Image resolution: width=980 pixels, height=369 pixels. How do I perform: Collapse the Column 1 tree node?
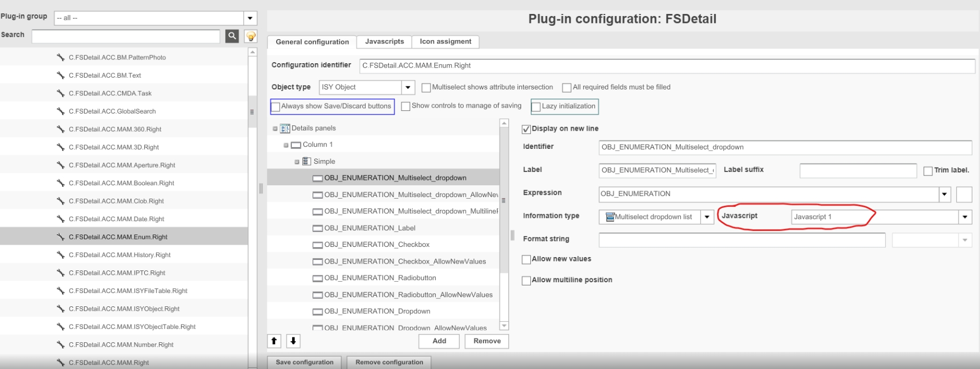pyautogui.click(x=286, y=145)
